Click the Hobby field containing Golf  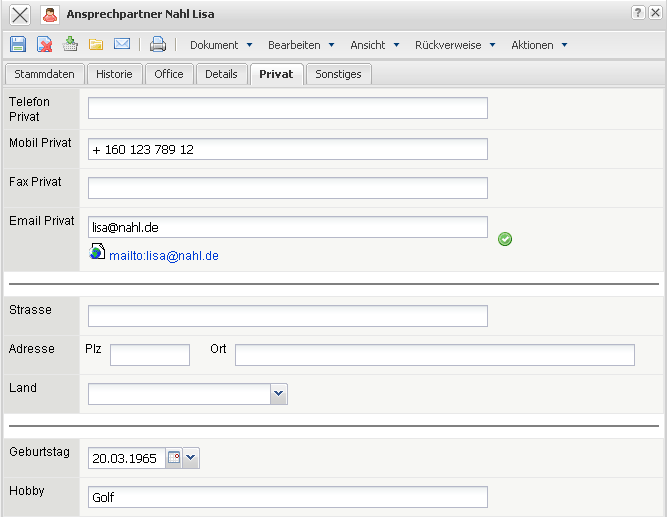point(287,497)
